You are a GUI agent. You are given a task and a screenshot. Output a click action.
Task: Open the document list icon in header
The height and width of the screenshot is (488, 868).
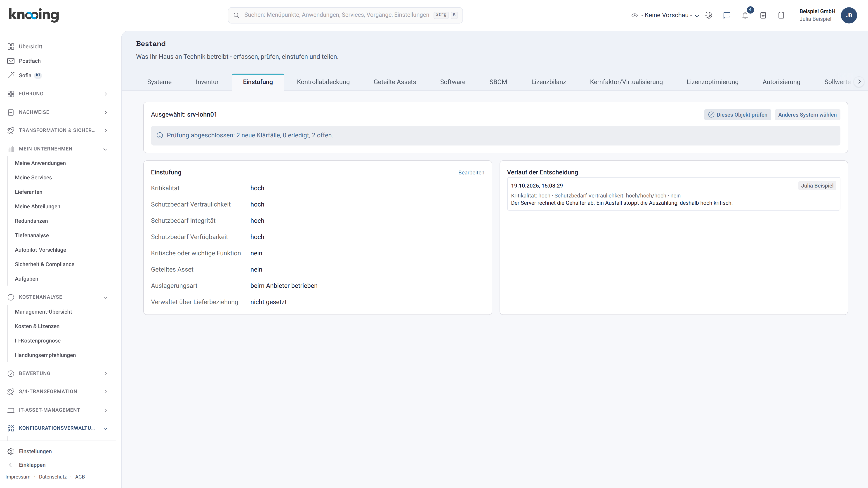(x=763, y=15)
